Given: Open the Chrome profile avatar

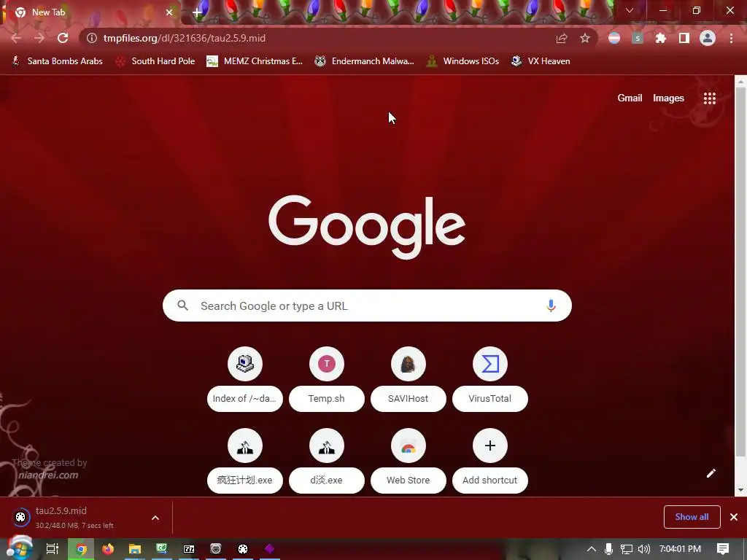Looking at the screenshot, I should 708,38.
